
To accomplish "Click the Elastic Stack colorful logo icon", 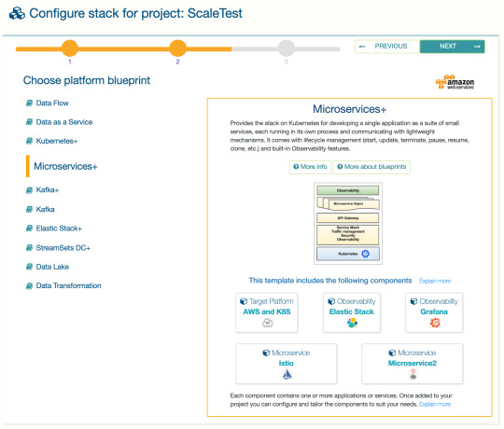I will (x=352, y=323).
